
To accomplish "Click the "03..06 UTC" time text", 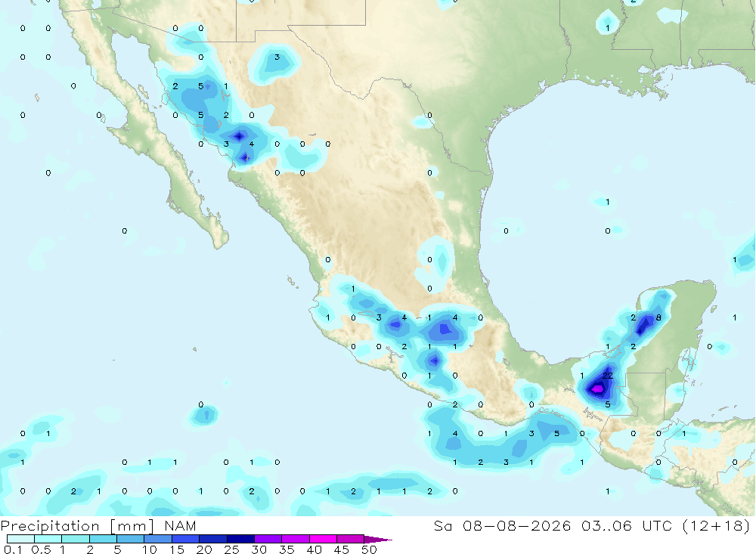I will (x=626, y=526).
